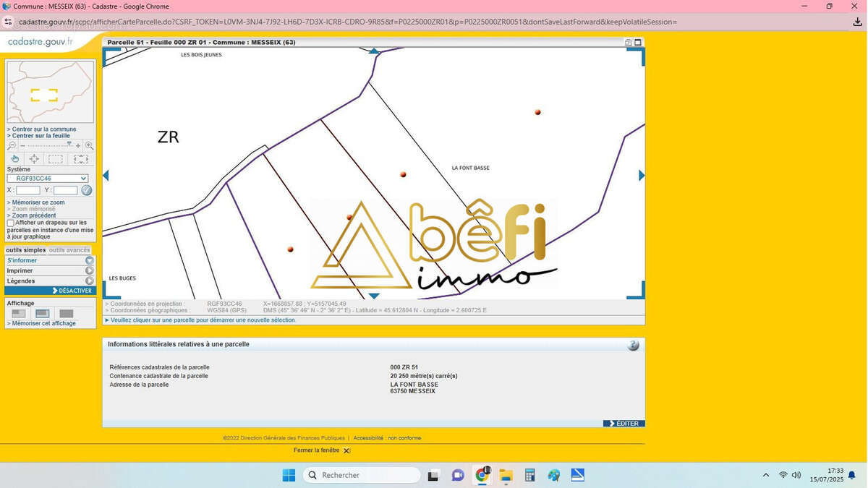Viewport: 868px width, 488px height.
Task: Choose the first Affichage layout option
Action: [19, 314]
